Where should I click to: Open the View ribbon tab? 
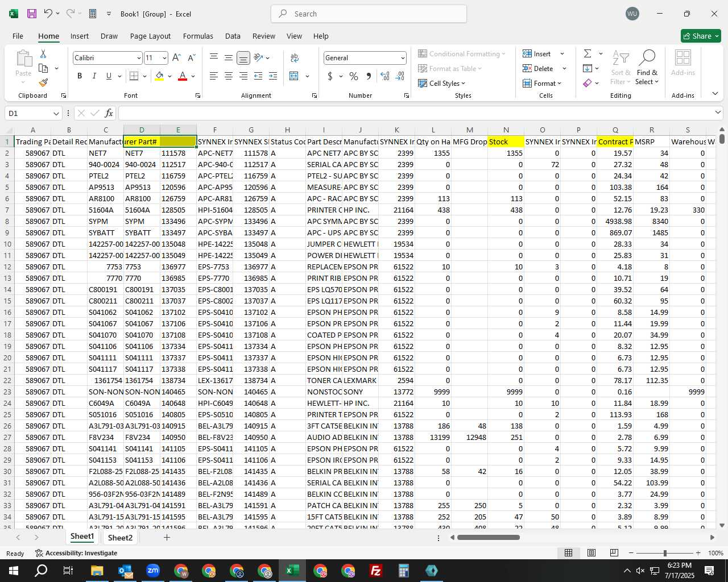click(x=294, y=36)
